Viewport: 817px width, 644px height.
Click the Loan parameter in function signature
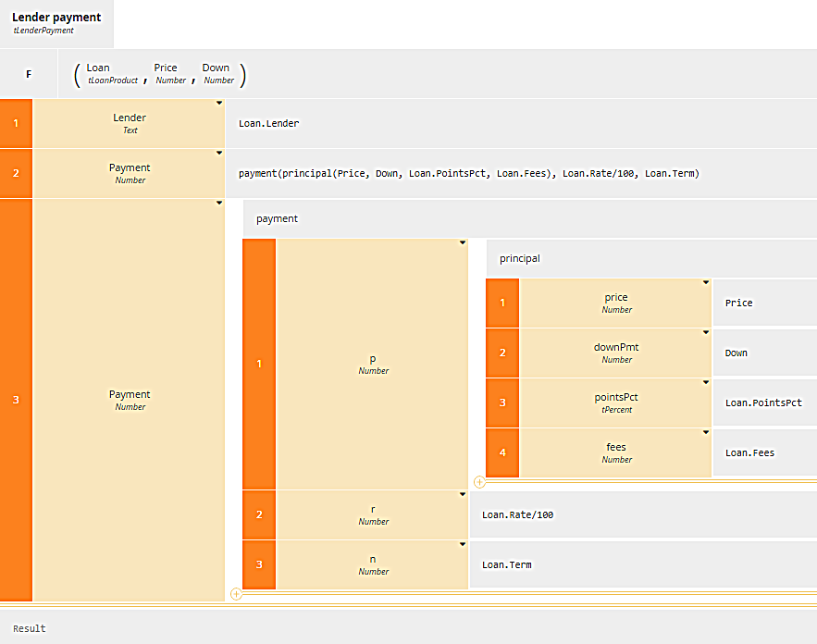pyautogui.click(x=98, y=68)
